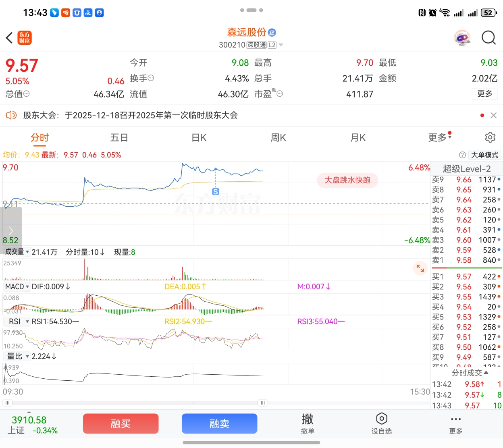Switch to the 月K tab

click(358, 138)
